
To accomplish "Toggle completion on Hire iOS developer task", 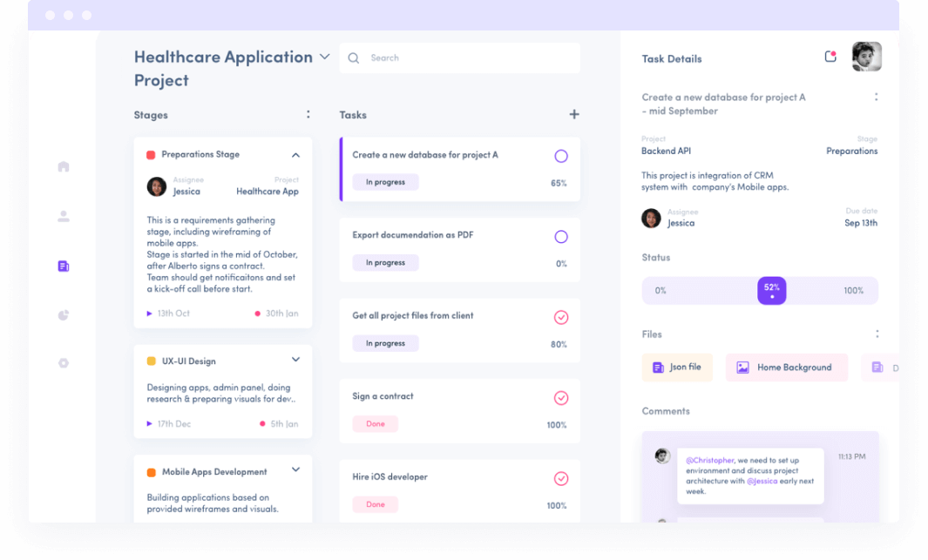I will (560, 478).
